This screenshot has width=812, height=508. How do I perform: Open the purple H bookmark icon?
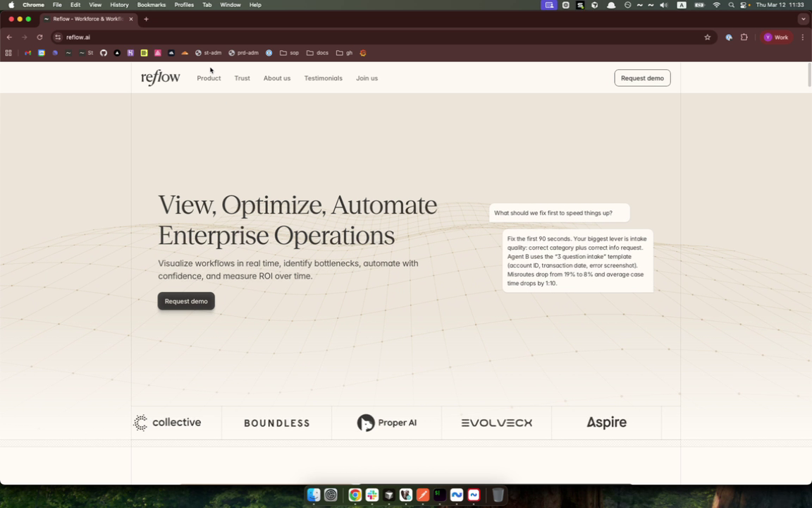(x=130, y=53)
